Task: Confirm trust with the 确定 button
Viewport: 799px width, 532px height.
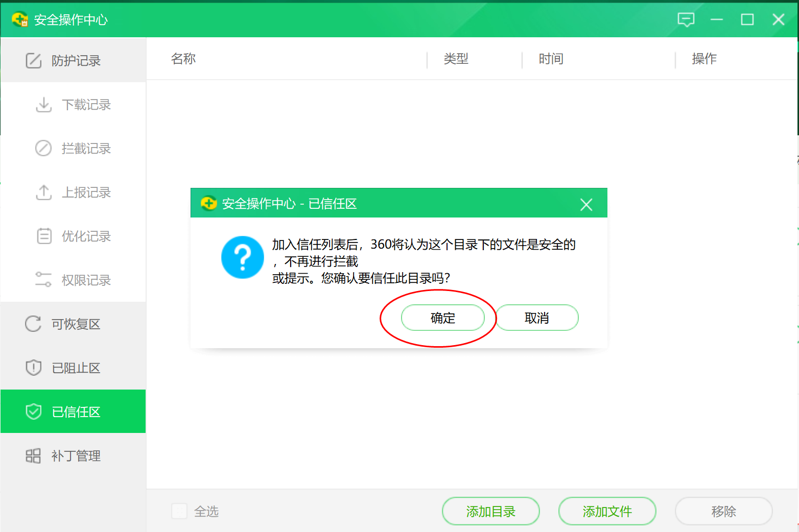Action: pos(443,318)
